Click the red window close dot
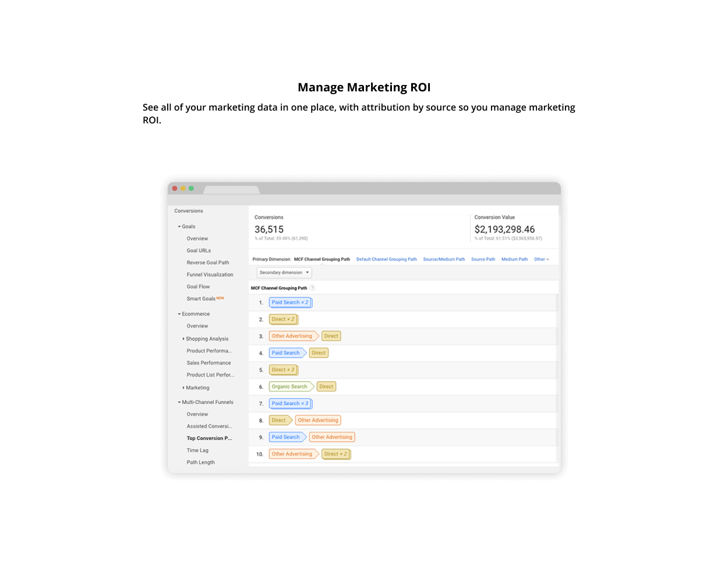This screenshot has height=582, width=728. [175, 189]
